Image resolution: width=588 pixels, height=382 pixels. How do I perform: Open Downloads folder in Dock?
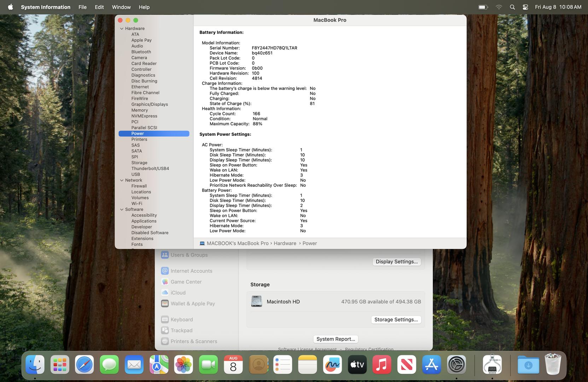[x=528, y=364]
